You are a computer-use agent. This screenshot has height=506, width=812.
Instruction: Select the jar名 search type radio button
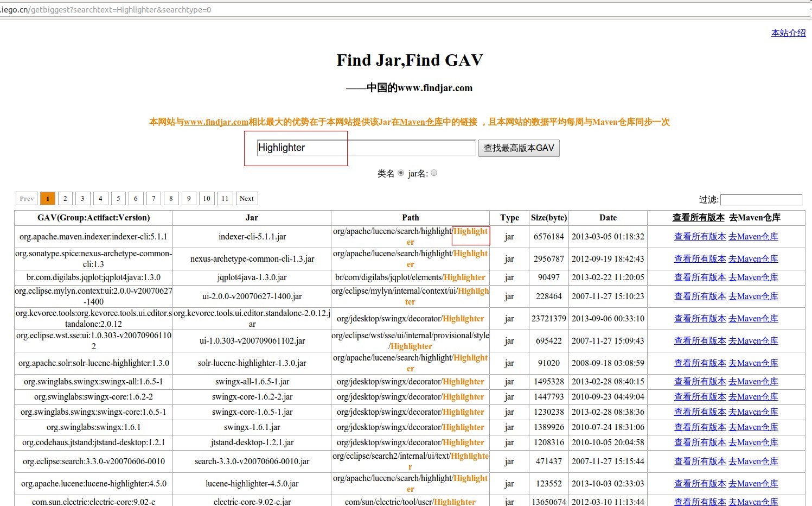(433, 172)
